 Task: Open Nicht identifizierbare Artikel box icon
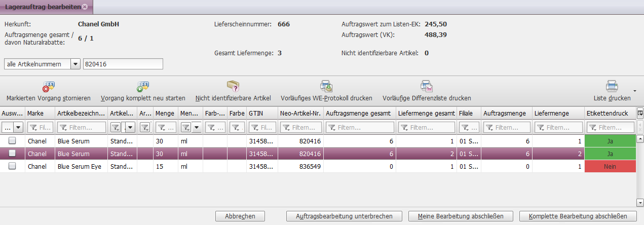point(233,86)
